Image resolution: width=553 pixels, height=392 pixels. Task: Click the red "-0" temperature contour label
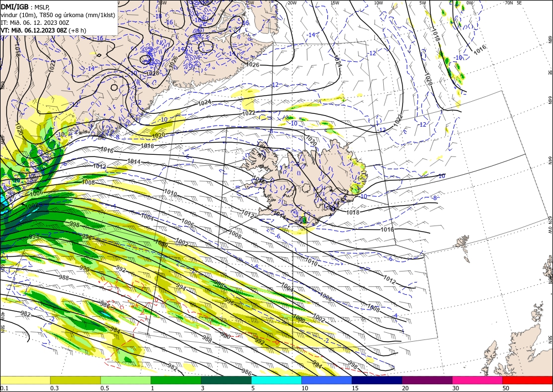[x=276, y=342]
